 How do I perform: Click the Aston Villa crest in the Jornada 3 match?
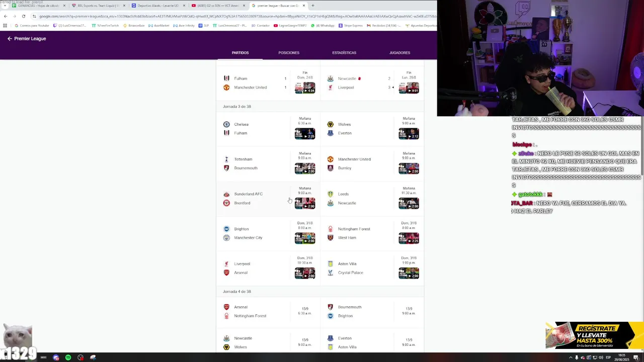[x=330, y=263]
